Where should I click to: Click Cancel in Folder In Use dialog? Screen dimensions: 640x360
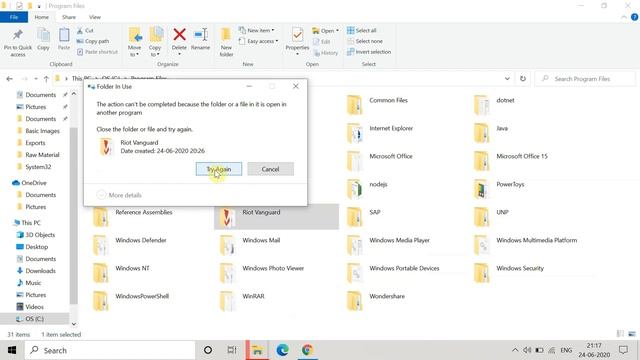tap(270, 169)
